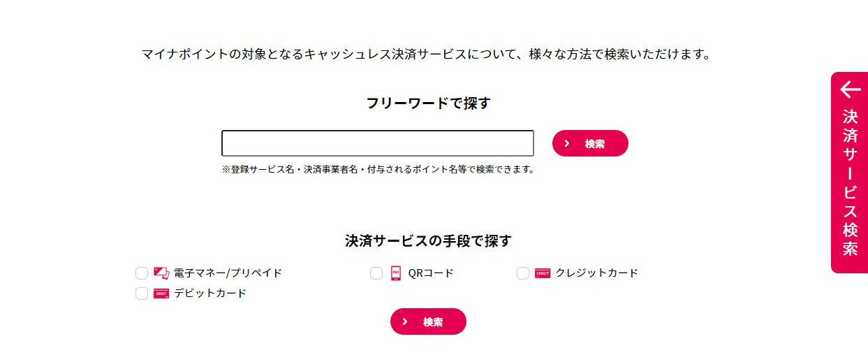This screenshot has width=868, height=362.
Task: Enable the 電子マネー/プリペイド checkbox
Action: [x=142, y=273]
